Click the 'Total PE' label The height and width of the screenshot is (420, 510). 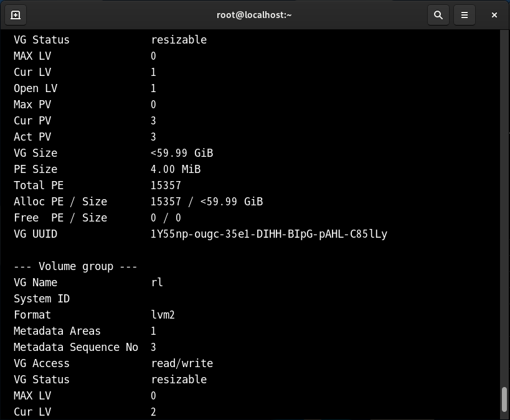click(x=39, y=185)
